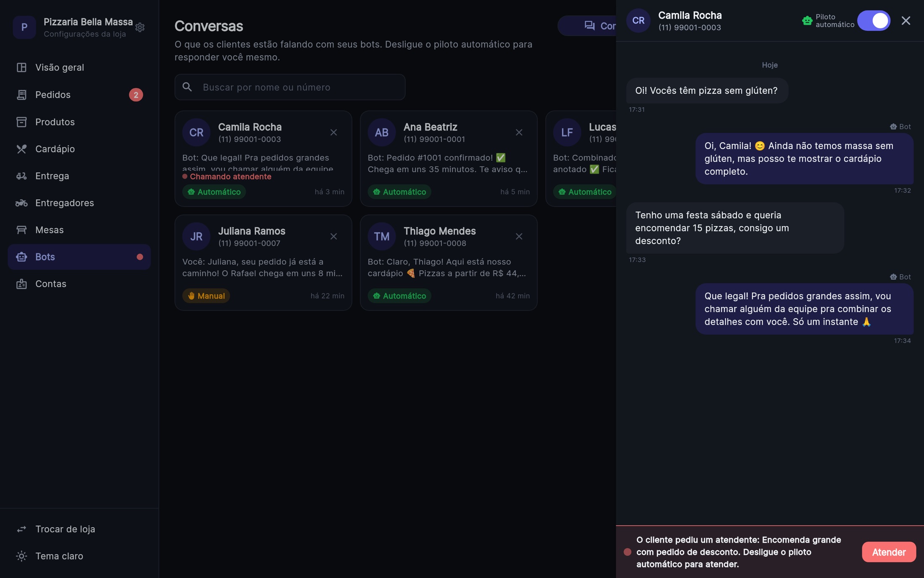The width and height of the screenshot is (924, 578).
Task: Click the search magnifier icon
Action: (187, 87)
